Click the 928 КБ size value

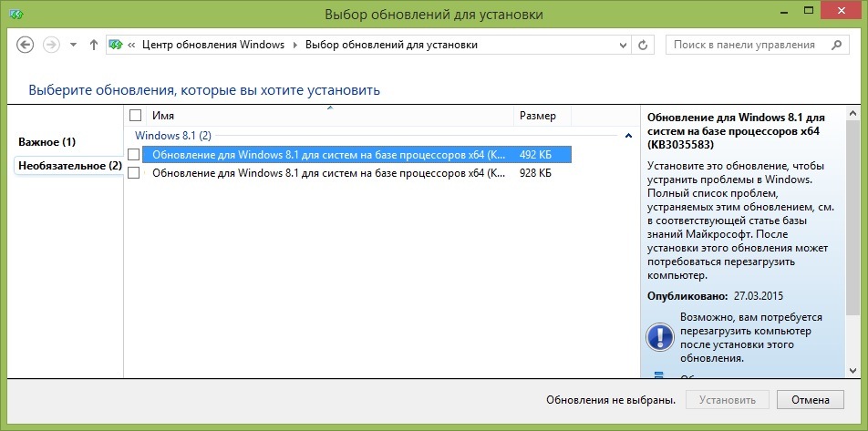[535, 173]
